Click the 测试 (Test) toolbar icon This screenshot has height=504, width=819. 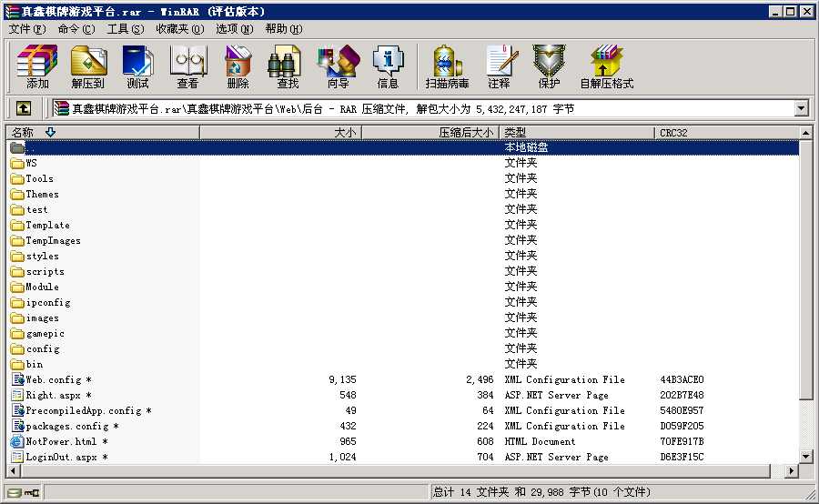coord(137,66)
